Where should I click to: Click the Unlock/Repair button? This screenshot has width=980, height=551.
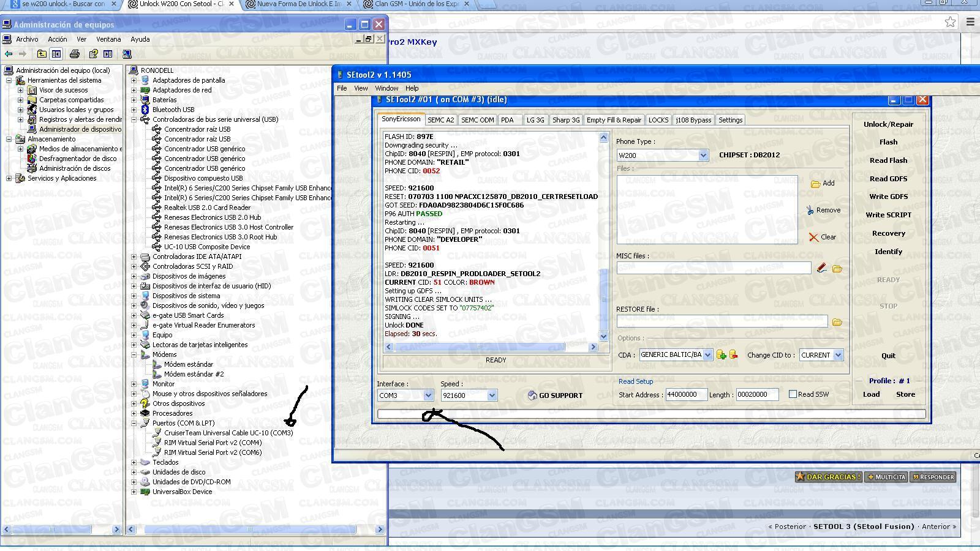pyautogui.click(x=888, y=124)
